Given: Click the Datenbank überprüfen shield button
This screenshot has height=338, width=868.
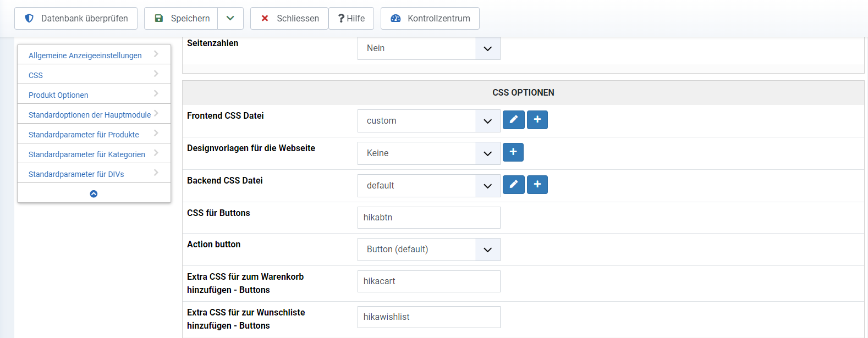Looking at the screenshot, I should [x=76, y=18].
